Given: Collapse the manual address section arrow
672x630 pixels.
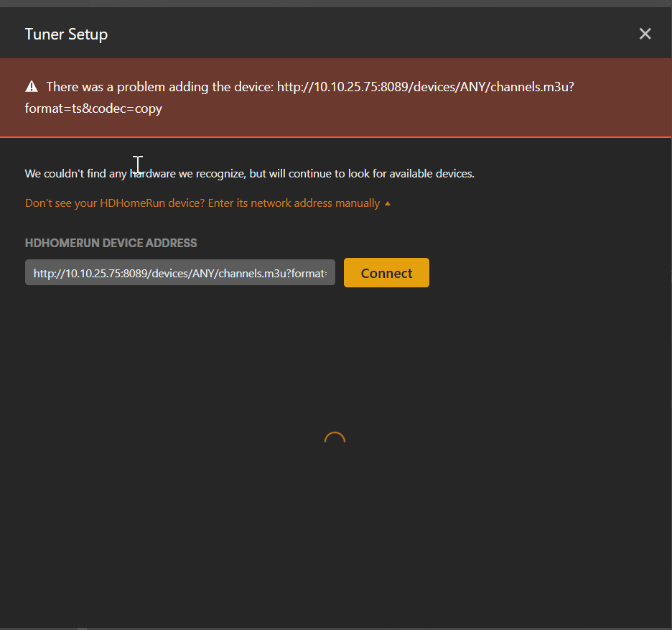Looking at the screenshot, I should [x=388, y=203].
